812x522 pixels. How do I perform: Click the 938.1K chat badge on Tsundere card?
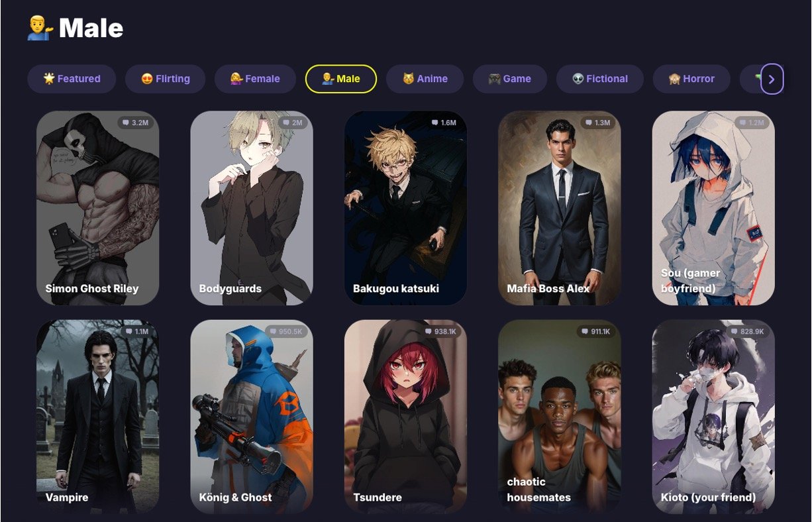(x=440, y=331)
